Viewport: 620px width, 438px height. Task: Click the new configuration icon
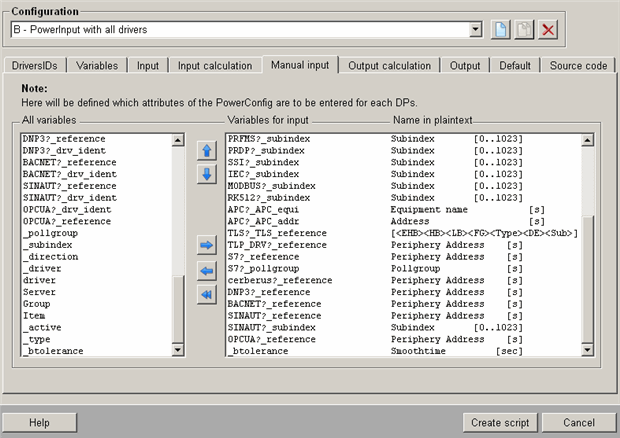coord(501,30)
